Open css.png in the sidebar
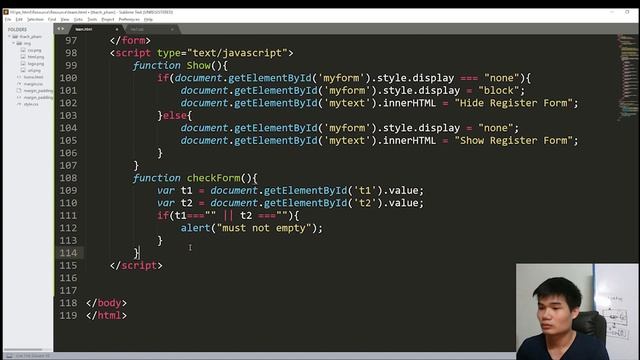This screenshot has width=640, height=360. 35,50
